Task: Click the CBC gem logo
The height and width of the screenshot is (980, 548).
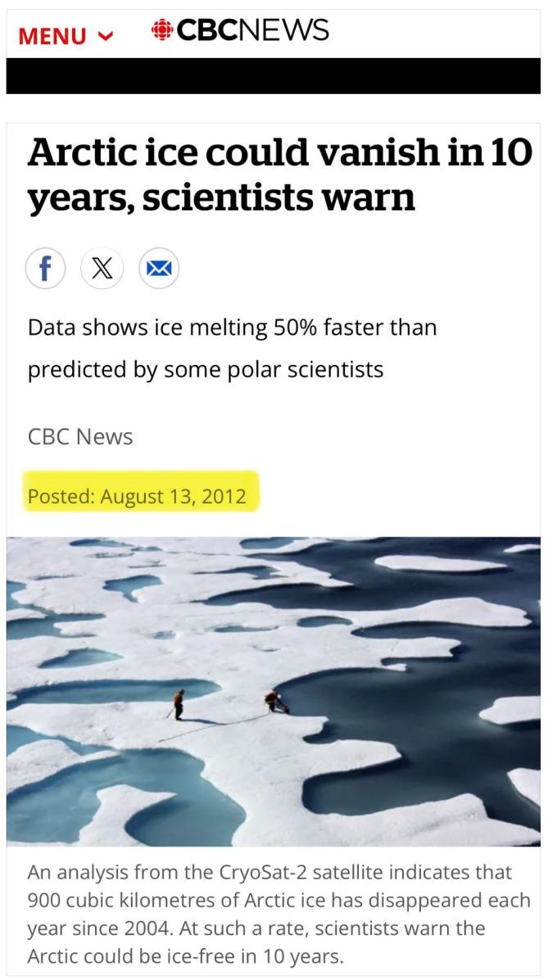Action: coord(162,31)
